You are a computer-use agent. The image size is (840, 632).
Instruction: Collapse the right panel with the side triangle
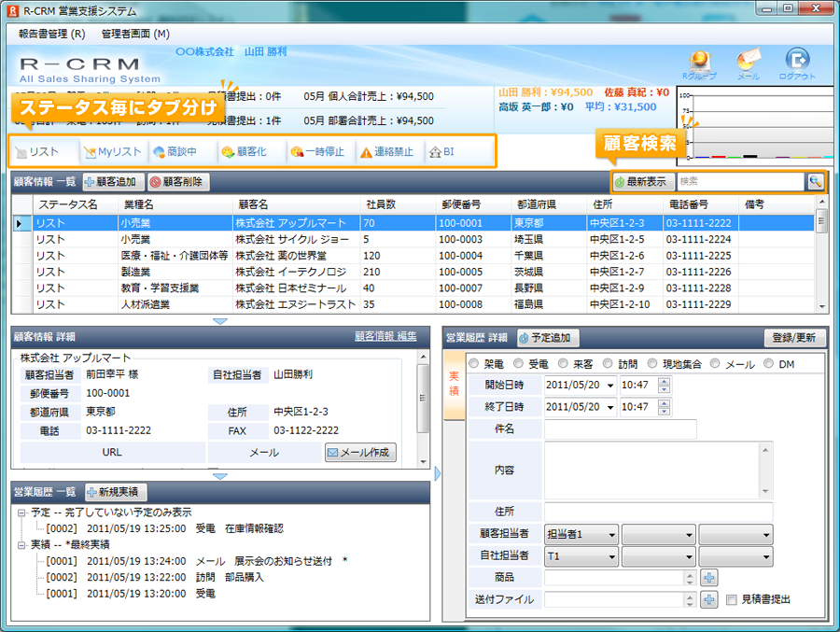[x=437, y=473]
